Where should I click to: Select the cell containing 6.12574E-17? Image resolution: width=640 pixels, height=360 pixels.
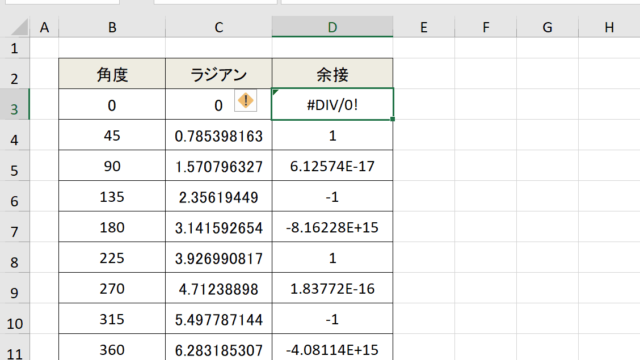click(x=332, y=166)
